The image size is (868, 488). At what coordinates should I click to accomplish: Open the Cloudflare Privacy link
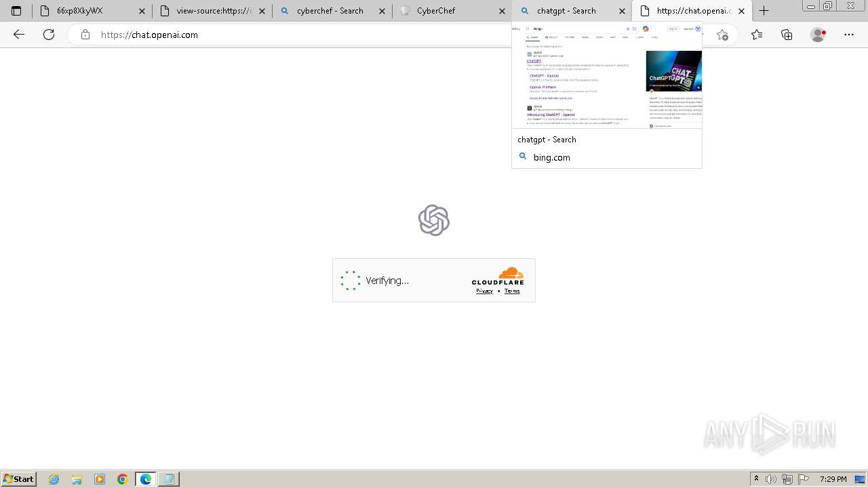pyautogui.click(x=484, y=291)
